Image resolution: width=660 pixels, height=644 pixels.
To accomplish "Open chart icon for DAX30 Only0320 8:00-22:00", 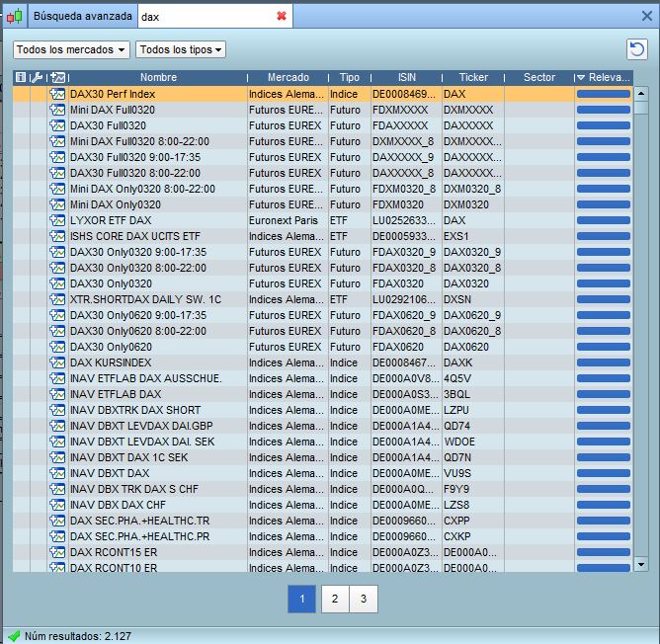I will click(57, 268).
